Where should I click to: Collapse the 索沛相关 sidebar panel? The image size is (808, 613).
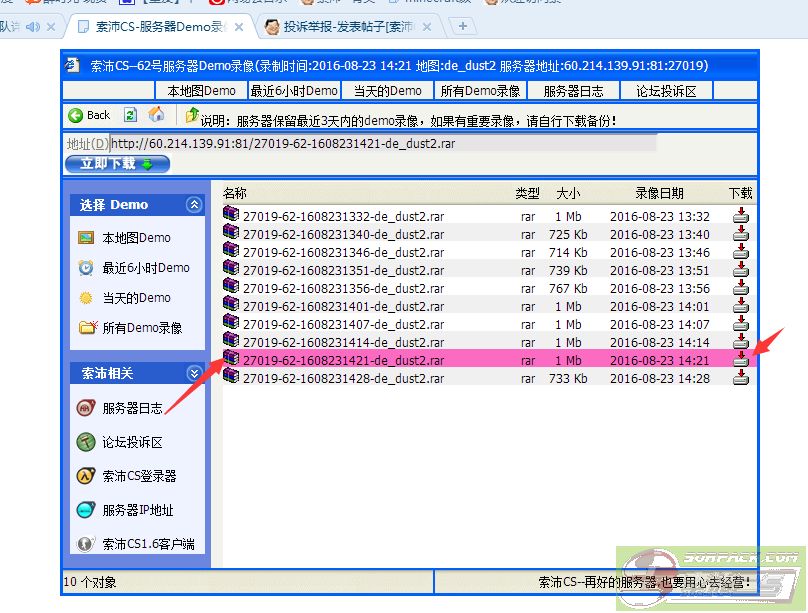click(x=194, y=373)
